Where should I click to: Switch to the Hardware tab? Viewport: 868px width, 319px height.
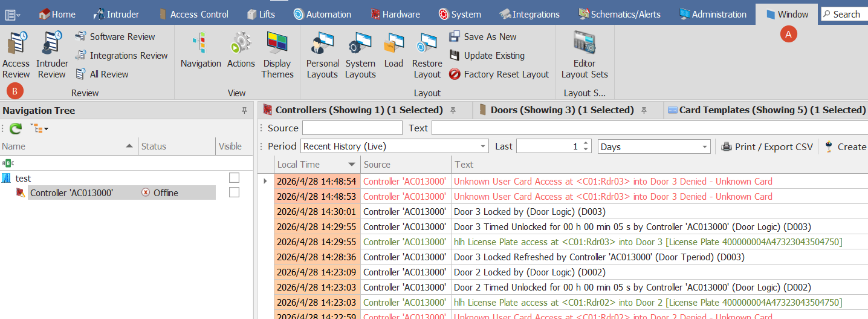coord(395,14)
